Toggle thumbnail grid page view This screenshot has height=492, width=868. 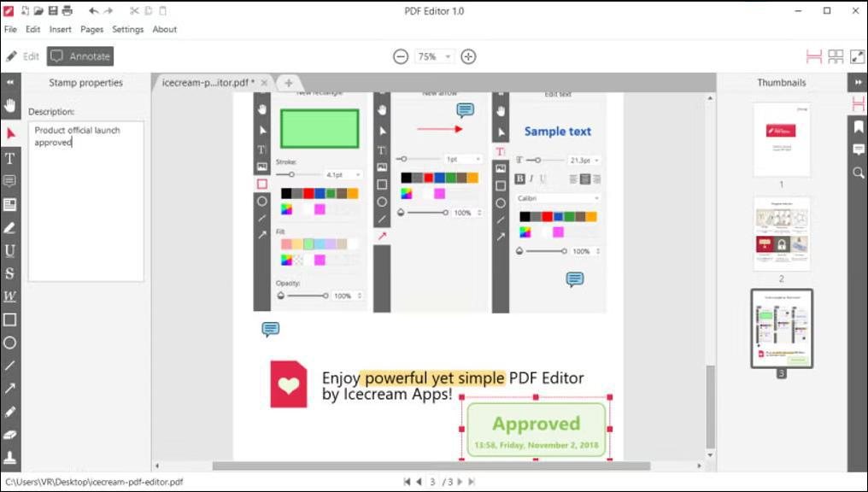point(836,56)
